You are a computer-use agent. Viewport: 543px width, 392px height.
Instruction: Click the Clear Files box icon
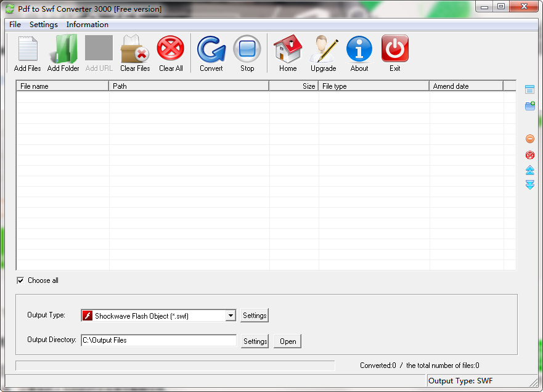(x=135, y=49)
